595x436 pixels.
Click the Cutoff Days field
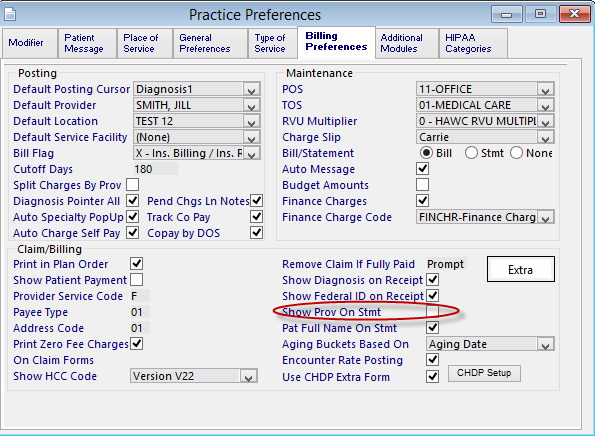click(x=155, y=169)
